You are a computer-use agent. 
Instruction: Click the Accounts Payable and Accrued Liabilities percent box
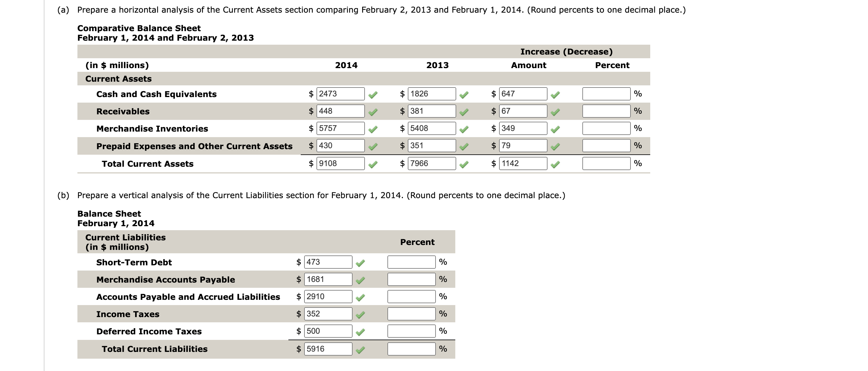click(x=411, y=297)
